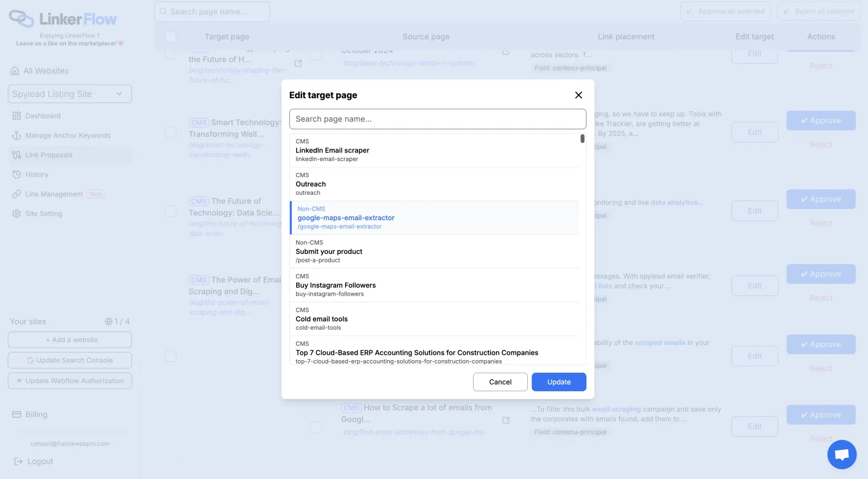Click the dialog list scrollbar thumb

(x=583, y=139)
